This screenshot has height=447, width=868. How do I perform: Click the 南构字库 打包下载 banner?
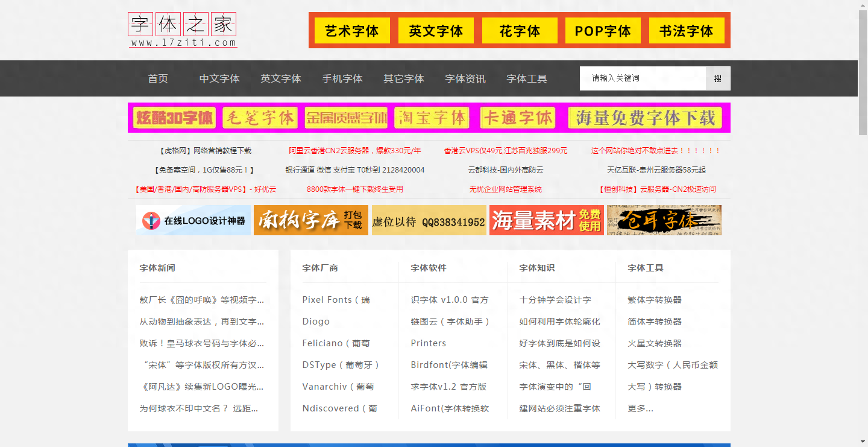coord(311,220)
